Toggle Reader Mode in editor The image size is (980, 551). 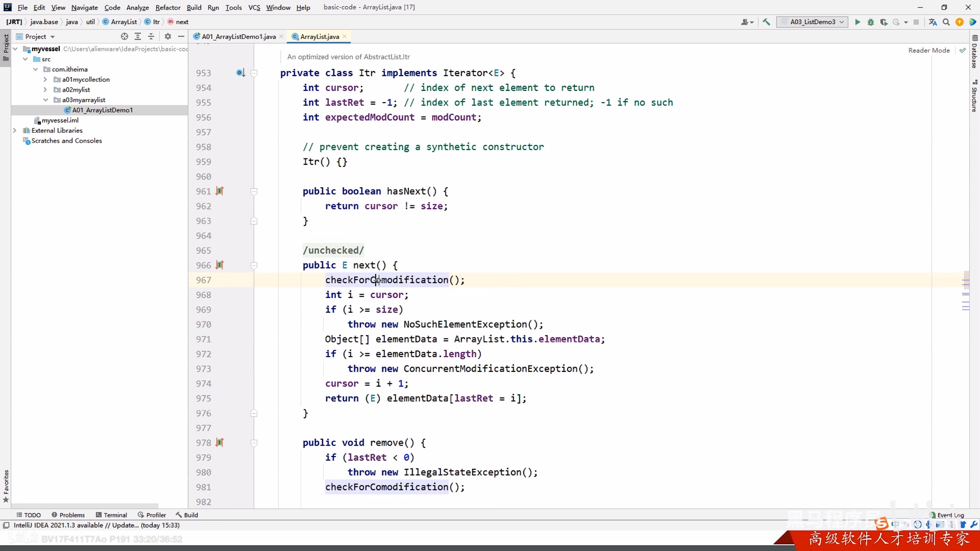click(929, 50)
